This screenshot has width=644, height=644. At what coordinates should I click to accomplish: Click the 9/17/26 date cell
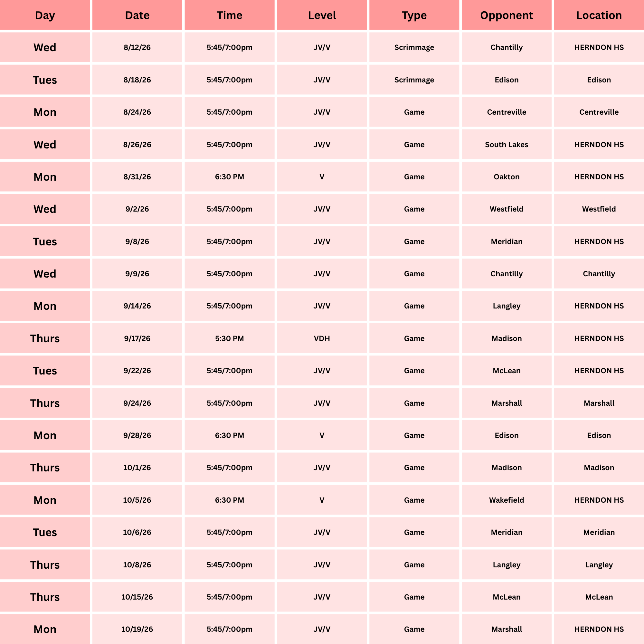pyautogui.click(x=137, y=338)
